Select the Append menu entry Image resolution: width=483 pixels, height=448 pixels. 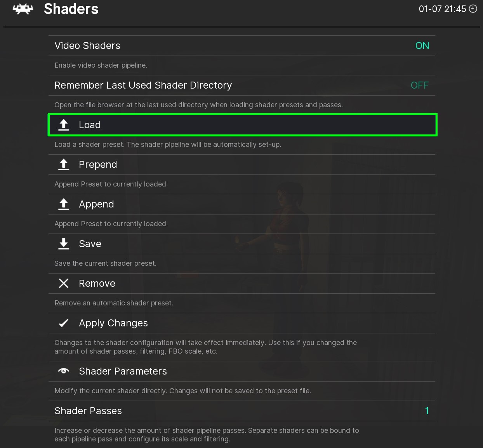pos(96,204)
